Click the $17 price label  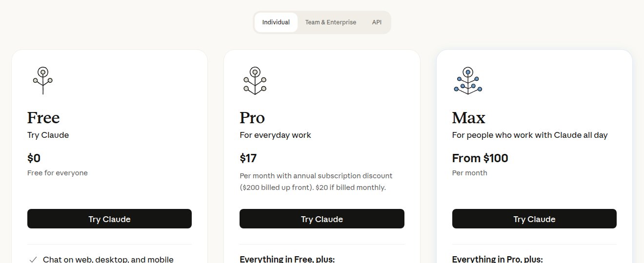click(x=248, y=158)
